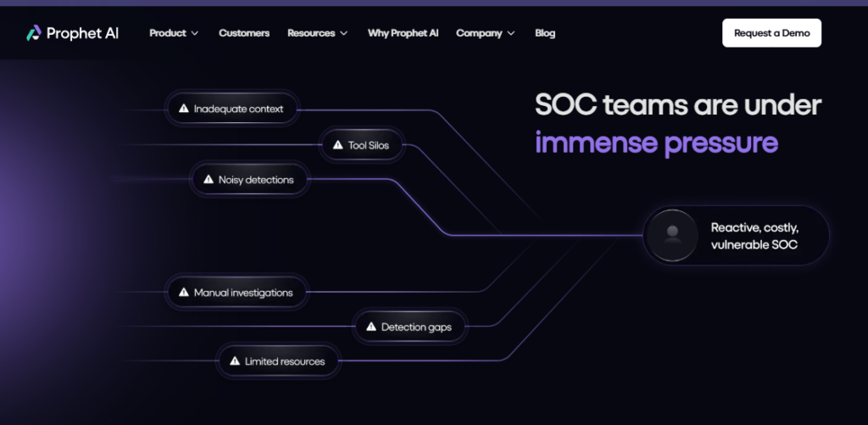The width and height of the screenshot is (868, 425).
Task: Select the Inadequate context label
Action: point(238,109)
